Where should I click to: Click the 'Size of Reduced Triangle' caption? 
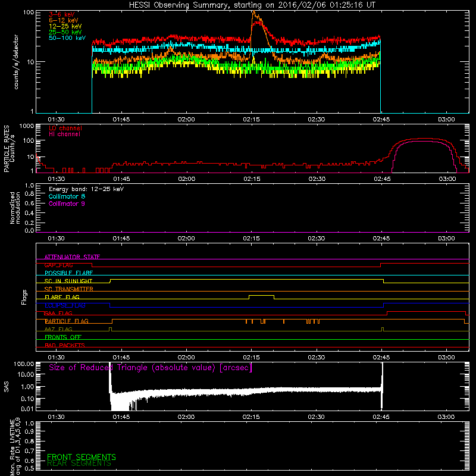[151, 368]
